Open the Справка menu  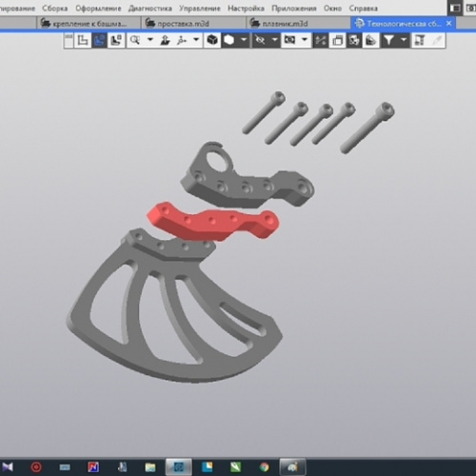click(x=363, y=9)
